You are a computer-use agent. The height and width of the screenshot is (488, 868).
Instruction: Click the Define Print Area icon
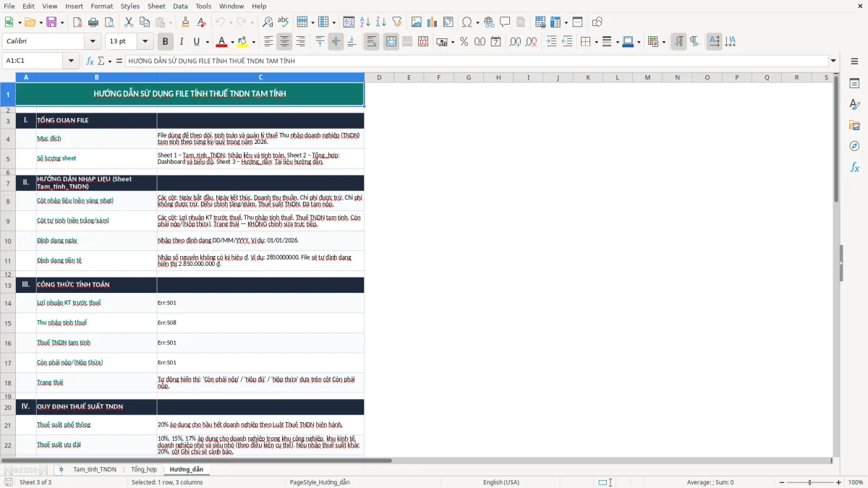pos(540,22)
